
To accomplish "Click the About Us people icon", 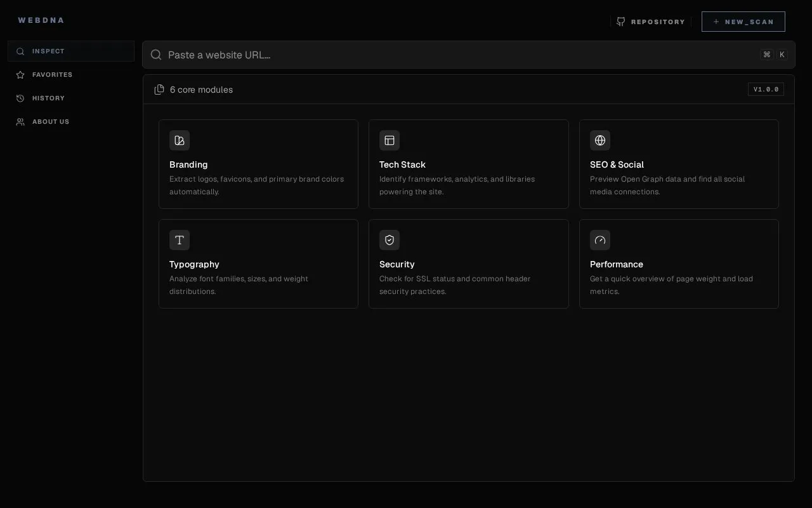I will coord(20,122).
